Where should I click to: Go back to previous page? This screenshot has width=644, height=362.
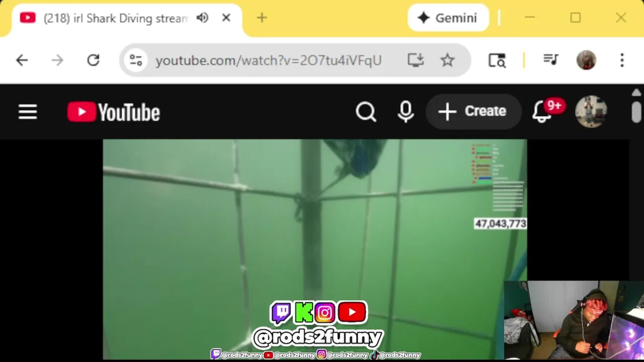(x=22, y=60)
